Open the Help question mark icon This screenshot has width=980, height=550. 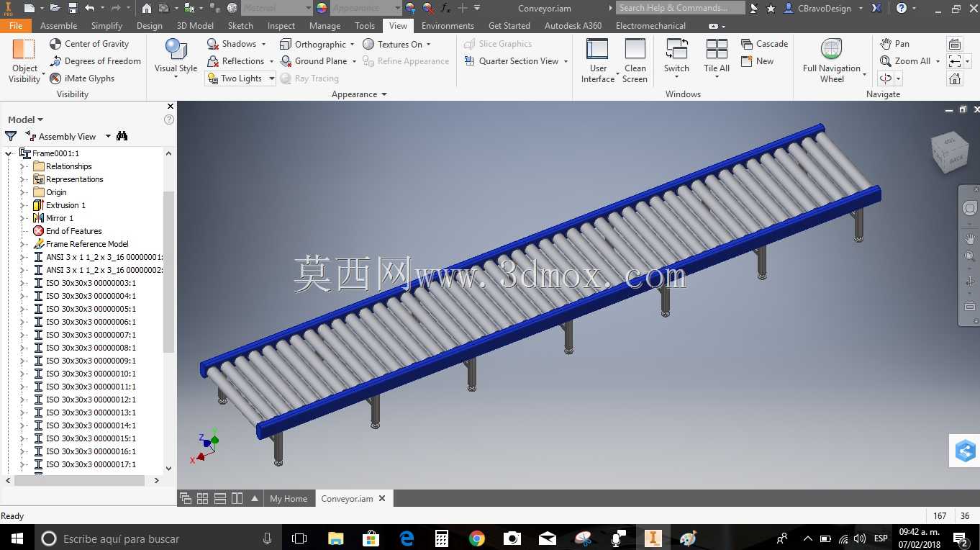[902, 8]
